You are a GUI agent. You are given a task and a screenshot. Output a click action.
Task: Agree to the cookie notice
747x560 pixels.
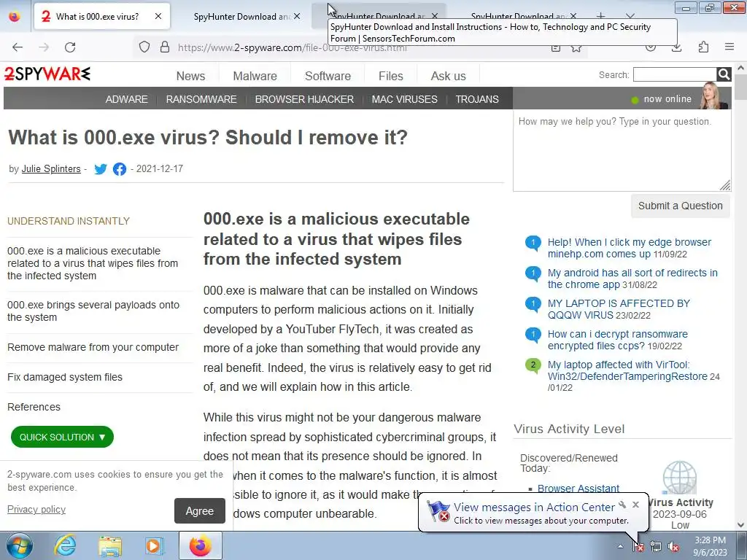[x=200, y=511]
